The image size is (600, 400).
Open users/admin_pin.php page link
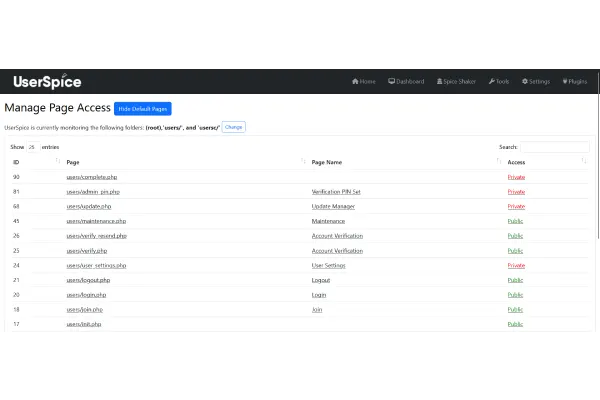[93, 191]
